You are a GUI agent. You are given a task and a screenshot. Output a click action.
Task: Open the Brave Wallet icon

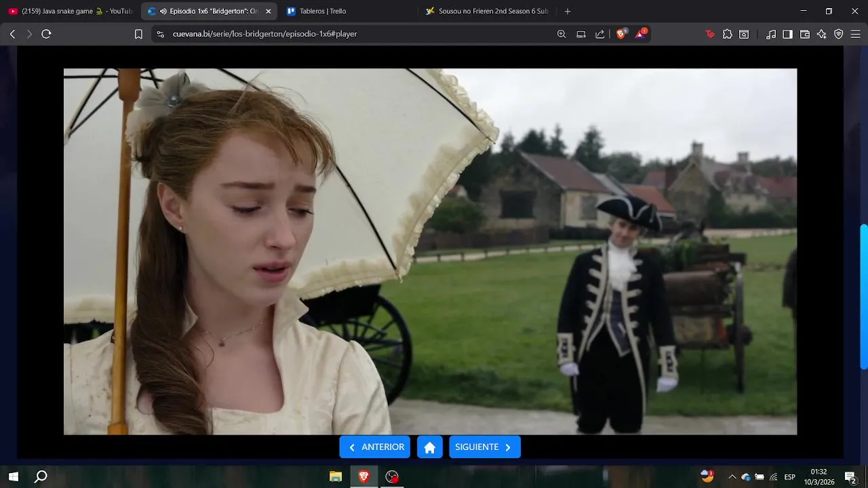[x=805, y=34]
